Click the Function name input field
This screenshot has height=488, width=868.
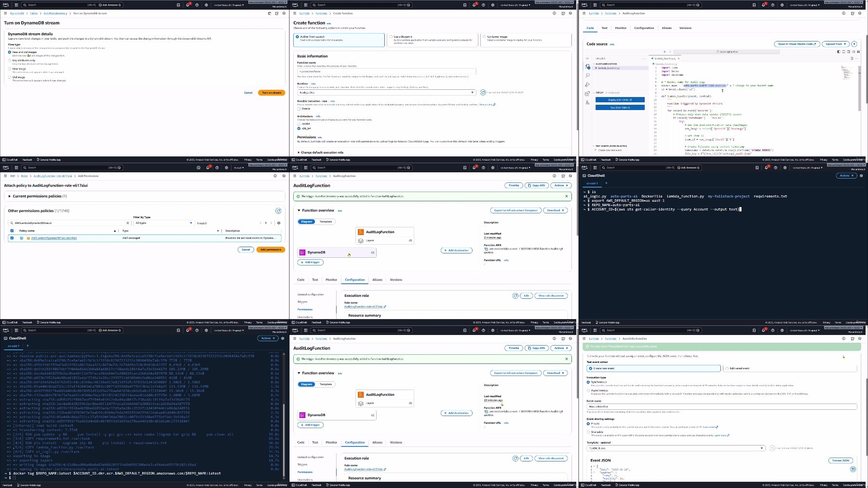[x=387, y=71]
